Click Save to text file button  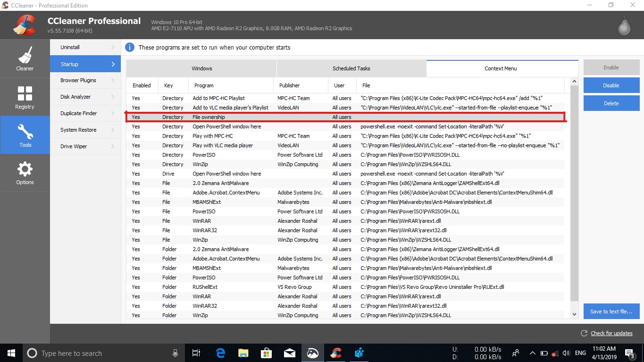(x=611, y=311)
